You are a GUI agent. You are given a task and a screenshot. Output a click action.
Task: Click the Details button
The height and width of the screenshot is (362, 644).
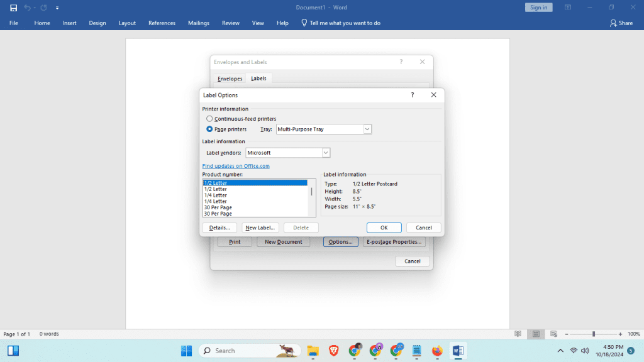pyautogui.click(x=219, y=228)
